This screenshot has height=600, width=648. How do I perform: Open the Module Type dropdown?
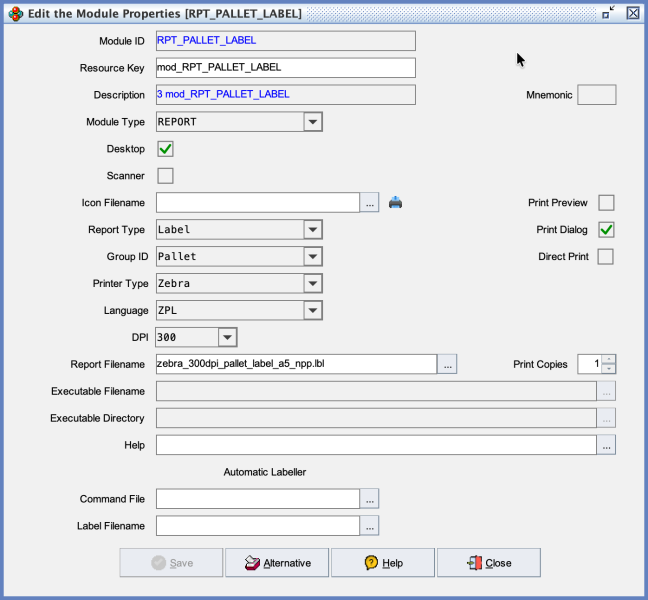[313, 122]
